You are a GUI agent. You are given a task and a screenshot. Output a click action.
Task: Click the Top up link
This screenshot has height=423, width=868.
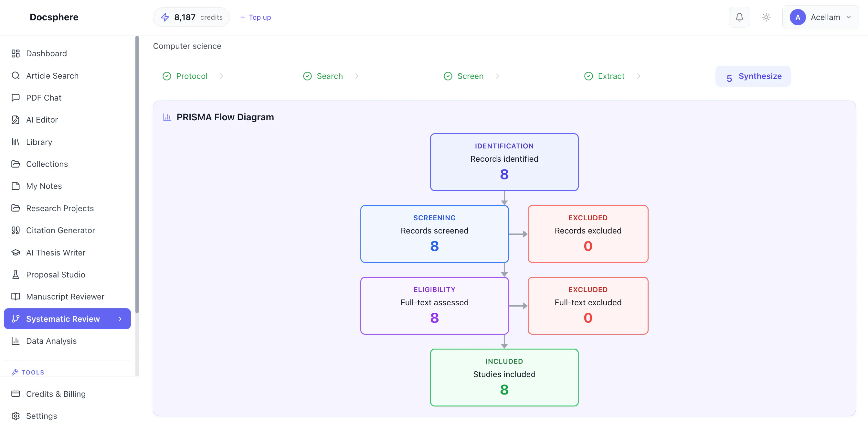pyautogui.click(x=255, y=17)
